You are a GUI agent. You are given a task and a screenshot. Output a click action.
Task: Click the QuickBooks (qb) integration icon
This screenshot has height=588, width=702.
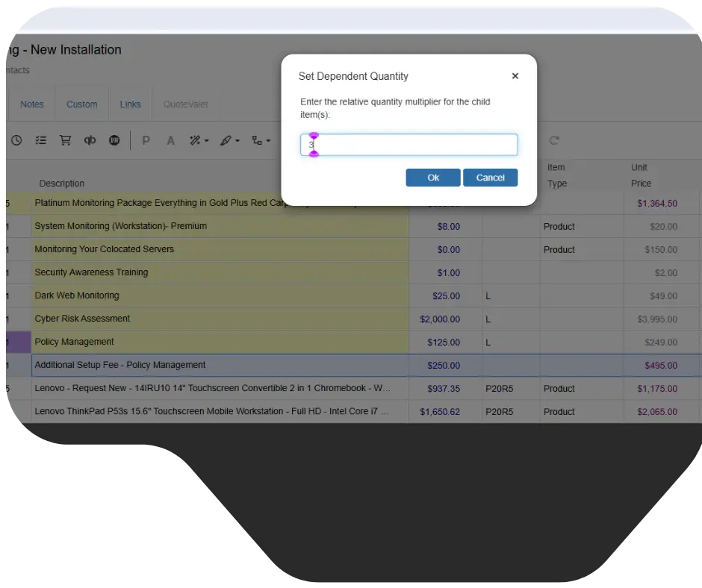[x=90, y=140]
